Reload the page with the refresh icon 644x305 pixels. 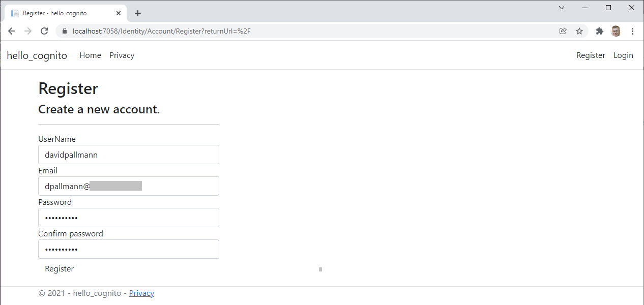coord(44,31)
